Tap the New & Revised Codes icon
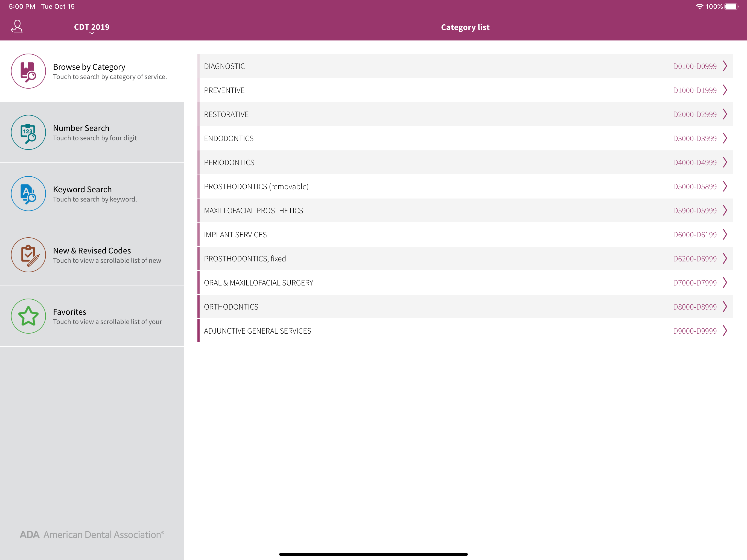The width and height of the screenshot is (747, 560). pyautogui.click(x=28, y=255)
